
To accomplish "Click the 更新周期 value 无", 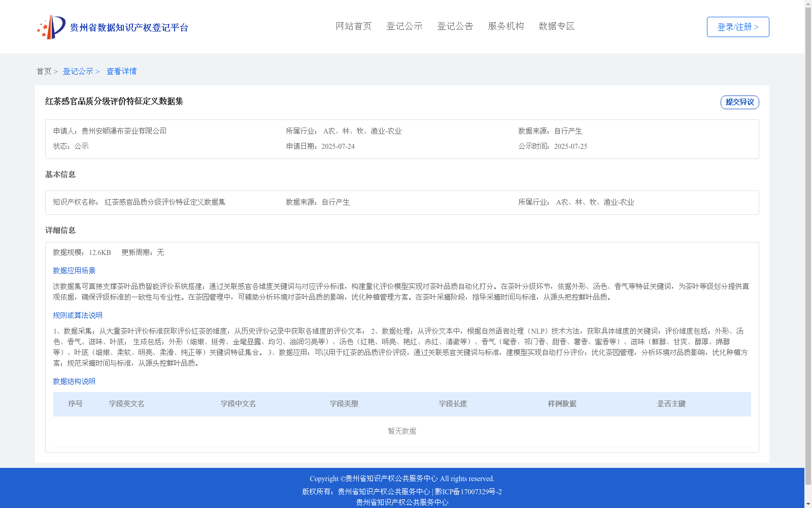I will coord(160,252).
